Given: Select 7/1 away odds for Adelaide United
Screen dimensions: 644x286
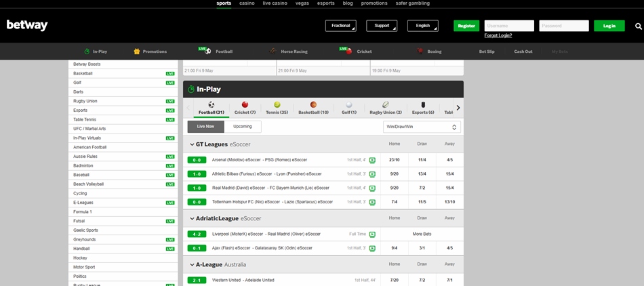Looking at the screenshot, I should point(449,281).
